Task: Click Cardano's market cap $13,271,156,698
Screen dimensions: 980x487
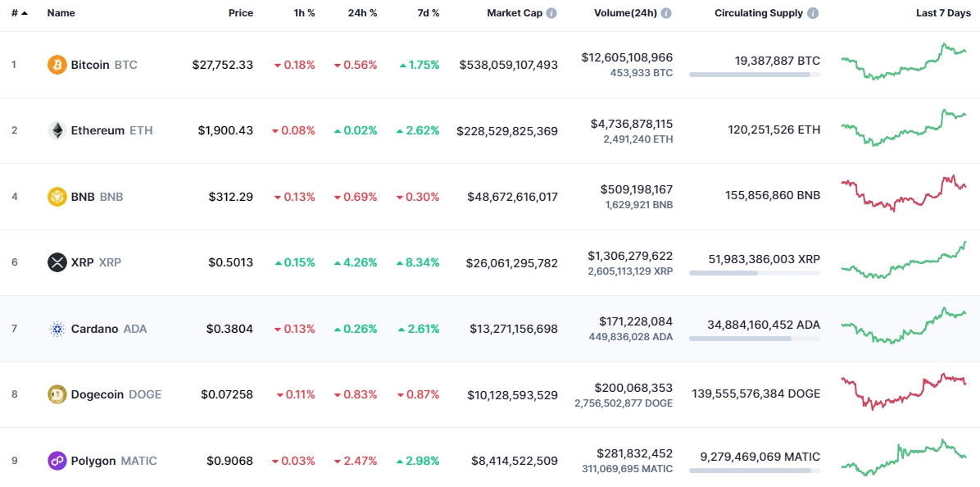Action: click(x=514, y=329)
